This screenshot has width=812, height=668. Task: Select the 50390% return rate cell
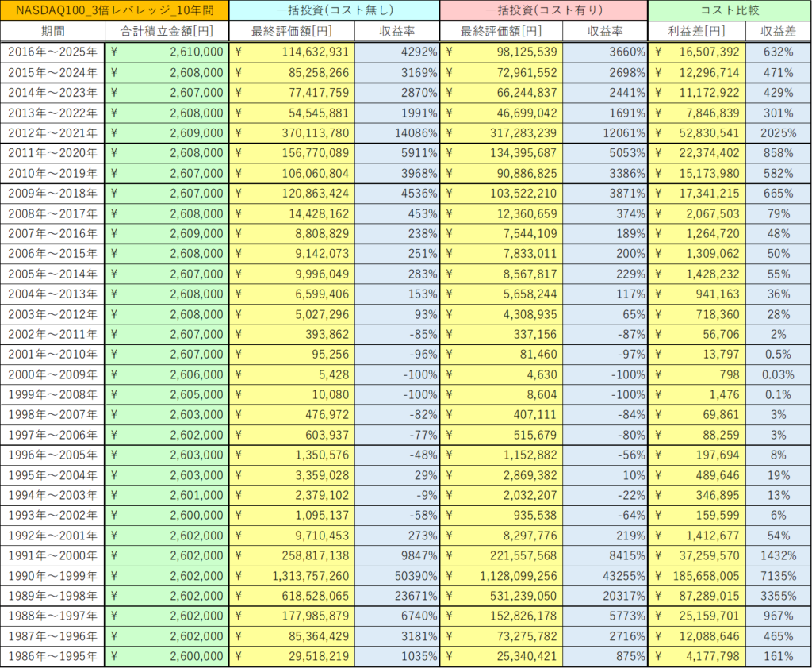396,574
